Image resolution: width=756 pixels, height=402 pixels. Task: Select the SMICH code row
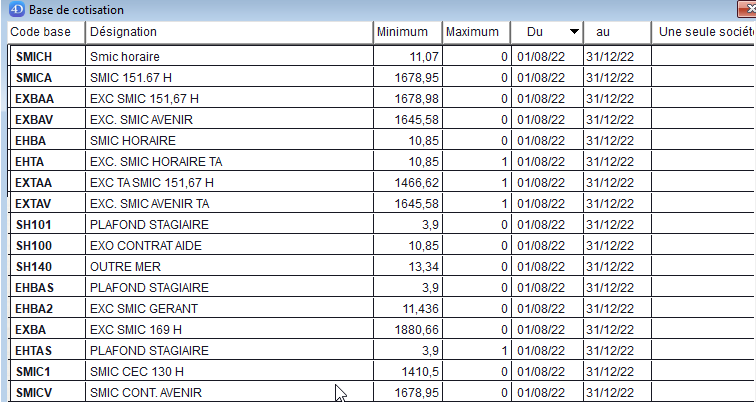click(x=381, y=56)
